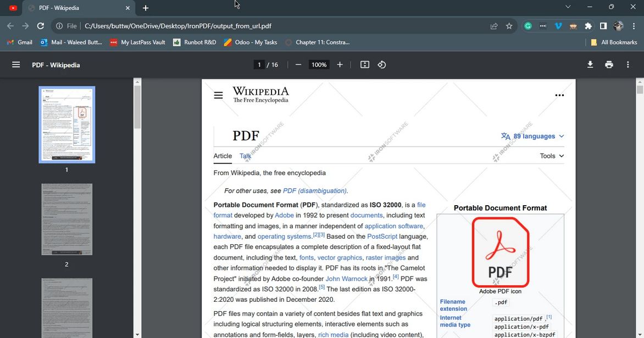Screen dimensions: 644x338
Task: Toggle the browser side panel
Action: (x=603, y=26)
